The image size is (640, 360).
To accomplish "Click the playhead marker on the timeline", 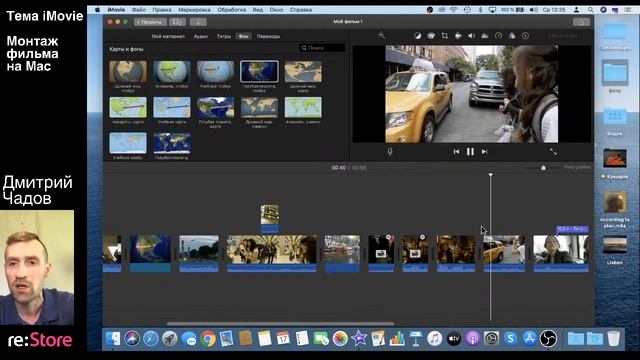I will point(491,175).
